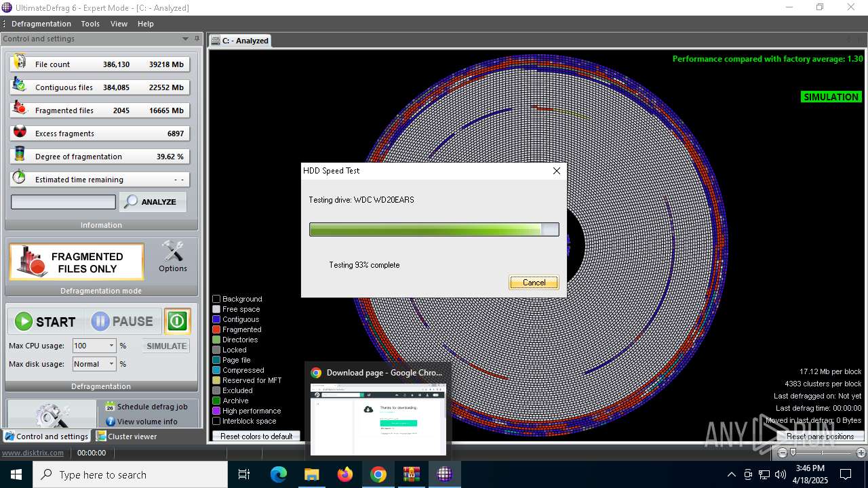Click the UltimateDefrag taskbar icon
This screenshot has width=868, height=488.
(445, 474)
